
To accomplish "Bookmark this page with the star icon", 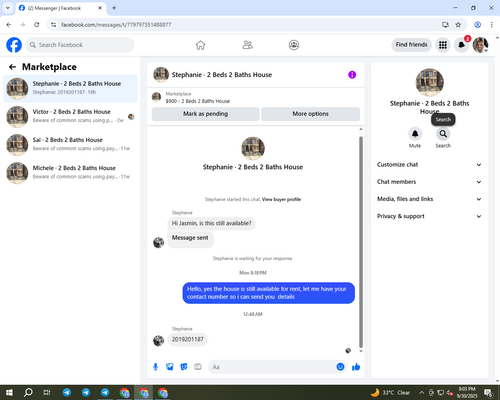I will (x=458, y=25).
